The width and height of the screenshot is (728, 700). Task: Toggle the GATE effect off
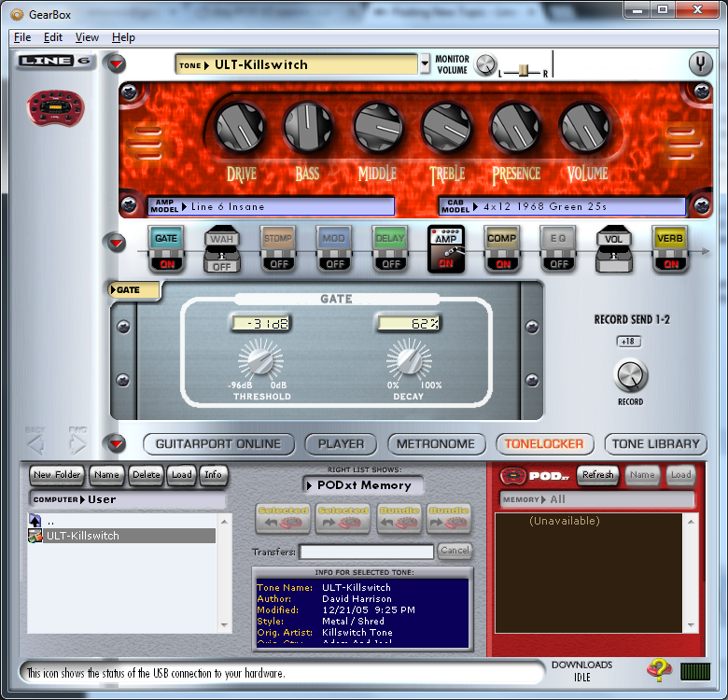[166, 263]
